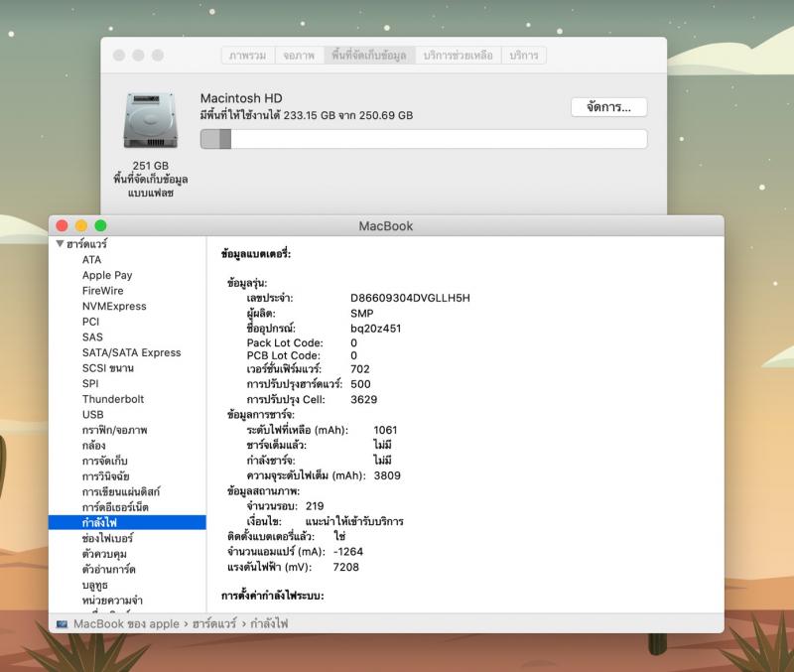
Task: Open the Thunderbolt hardware entry
Action: coord(113,399)
